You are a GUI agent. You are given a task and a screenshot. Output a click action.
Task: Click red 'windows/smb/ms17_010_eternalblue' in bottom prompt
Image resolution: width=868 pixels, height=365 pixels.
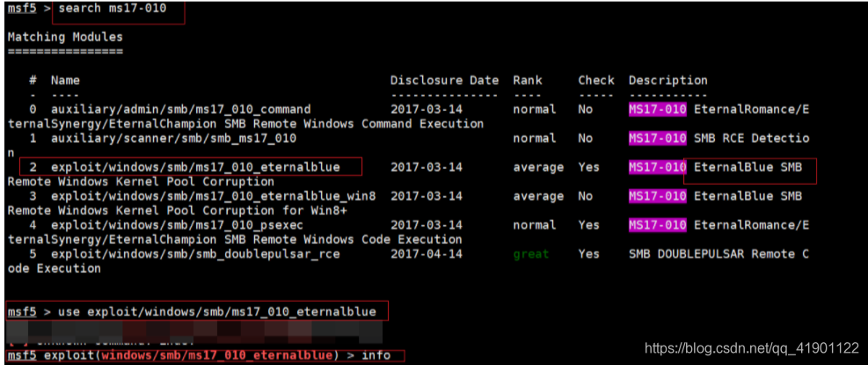(x=217, y=355)
